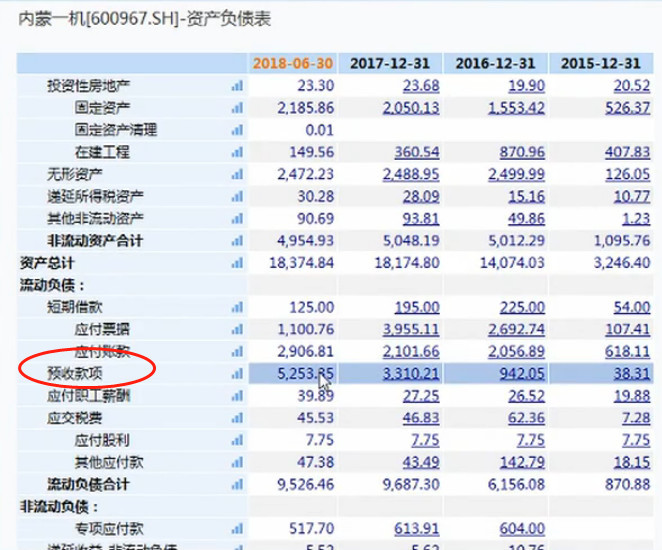Open the 62.36 应交税费 link
This screenshot has width=662, height=550.
tap(526, 418)
